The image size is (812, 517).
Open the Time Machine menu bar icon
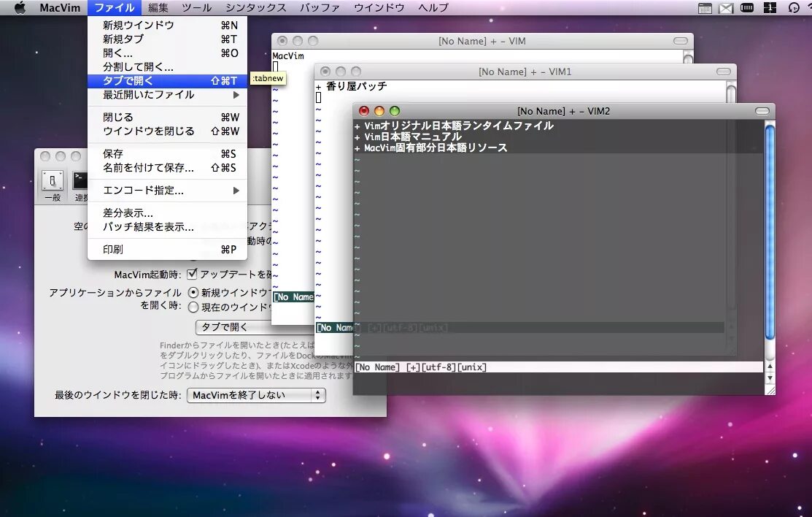click(793, 8)
